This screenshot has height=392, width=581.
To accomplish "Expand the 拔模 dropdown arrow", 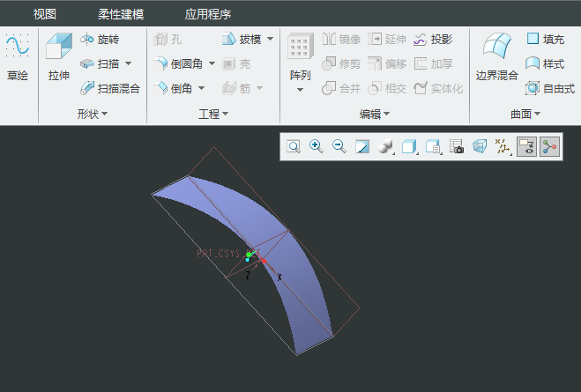I will click(x=271, y=39).
